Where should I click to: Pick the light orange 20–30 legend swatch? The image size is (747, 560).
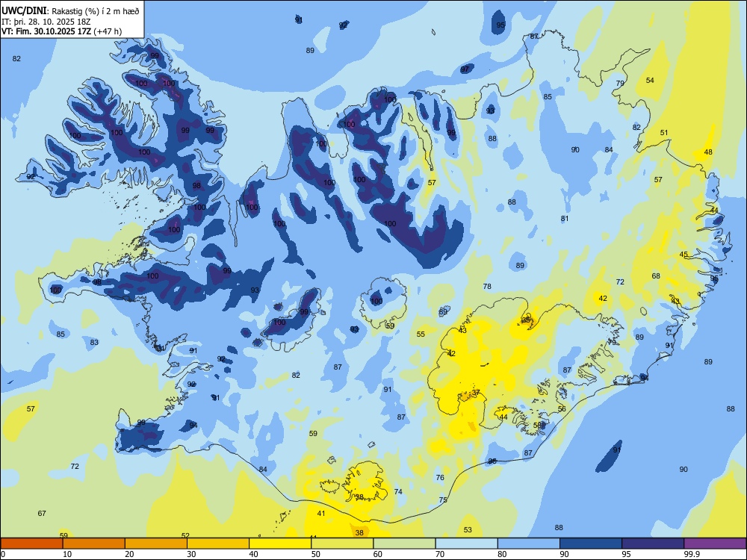(x=156, y=544)
